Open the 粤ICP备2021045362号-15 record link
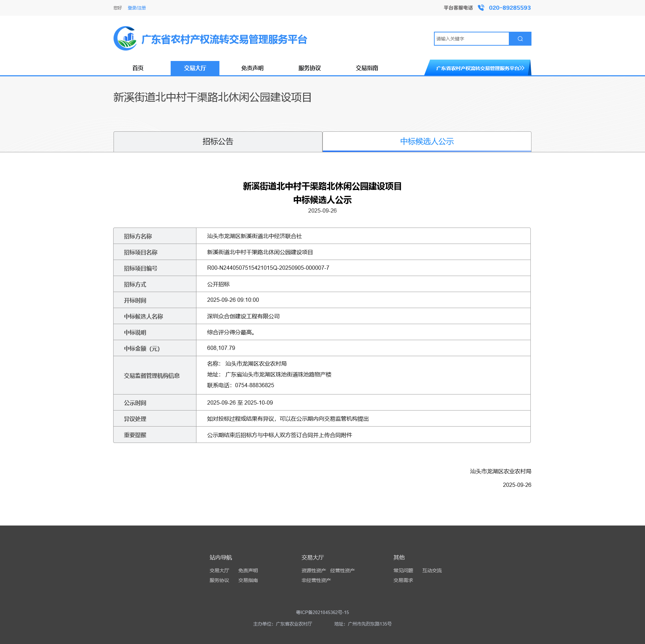Screen dimensions: 645x644 click(x=322, y=612)
